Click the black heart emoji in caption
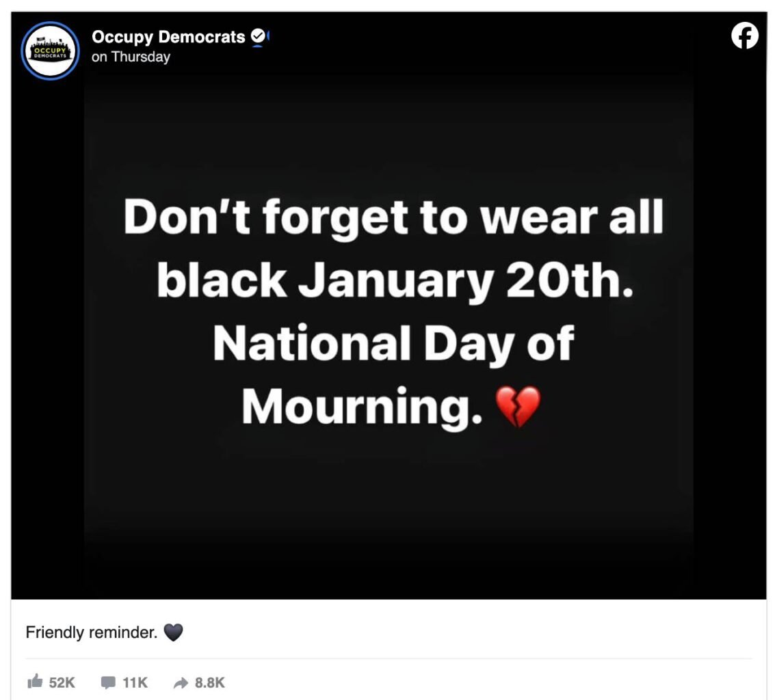 tap(174, 632)
